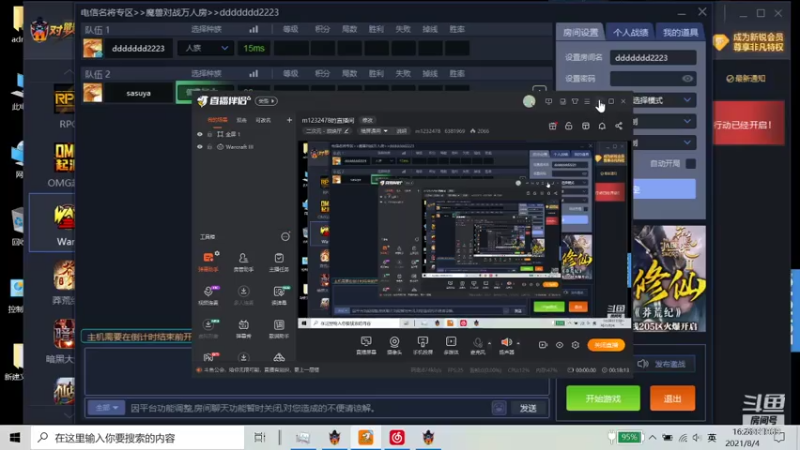Toggle visibility of Warcraft III source
The width and height of the screenshot is (800, 450).
tap(199, 147)
